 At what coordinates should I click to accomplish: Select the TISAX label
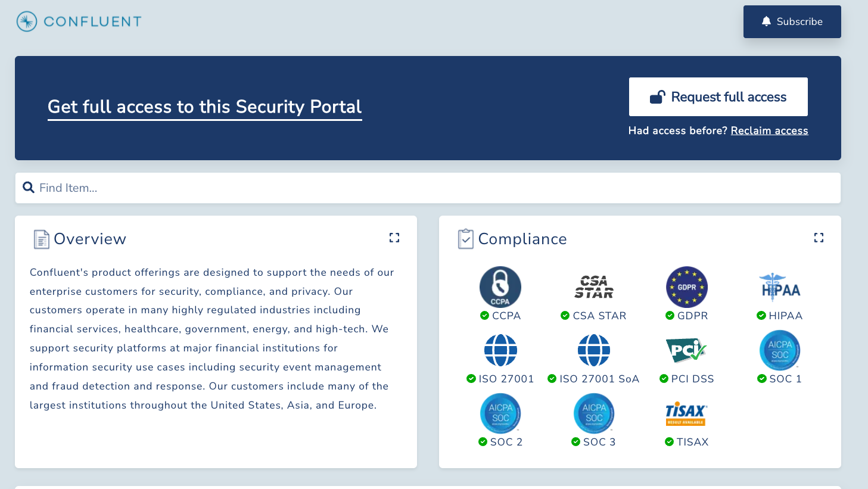[693, 442]
